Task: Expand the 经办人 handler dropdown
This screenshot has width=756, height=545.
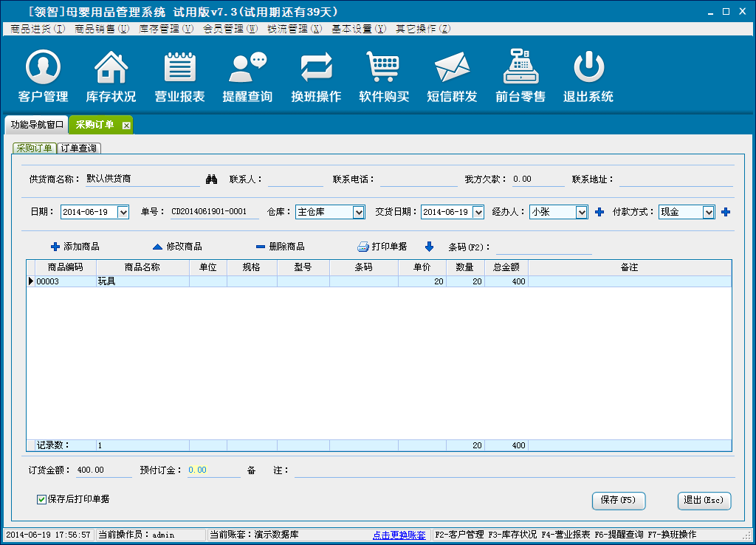Action: [x=582, y=213]
